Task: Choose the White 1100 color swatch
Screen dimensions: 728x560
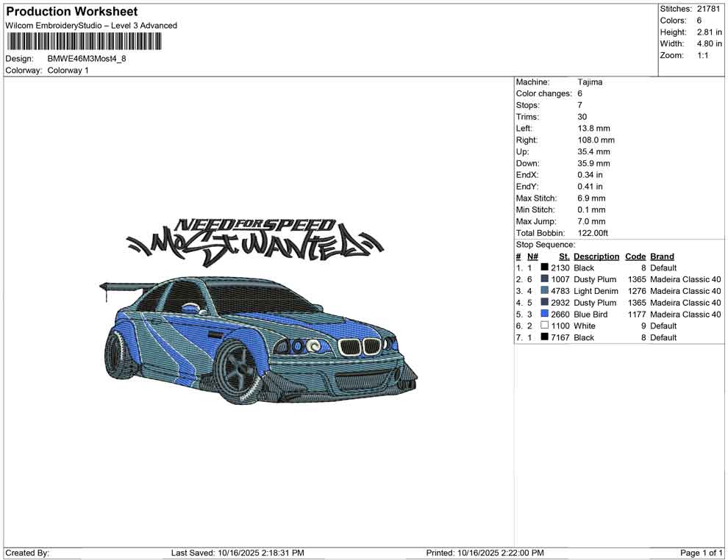Action: (545, 326)
